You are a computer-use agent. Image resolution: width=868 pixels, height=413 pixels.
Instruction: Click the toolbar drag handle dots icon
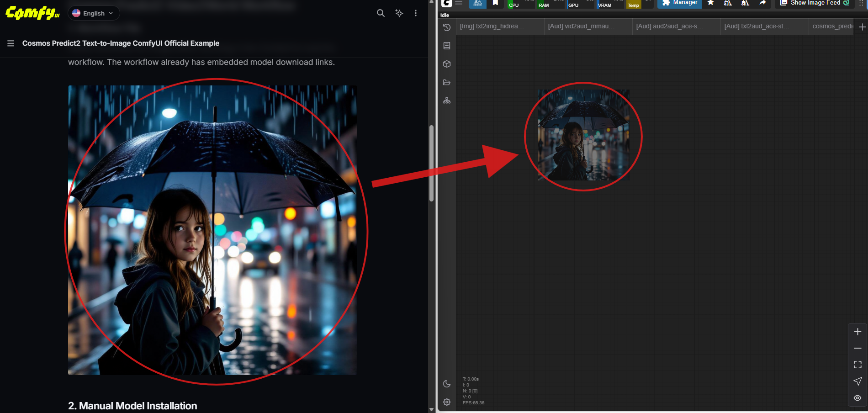coord(862,3)
